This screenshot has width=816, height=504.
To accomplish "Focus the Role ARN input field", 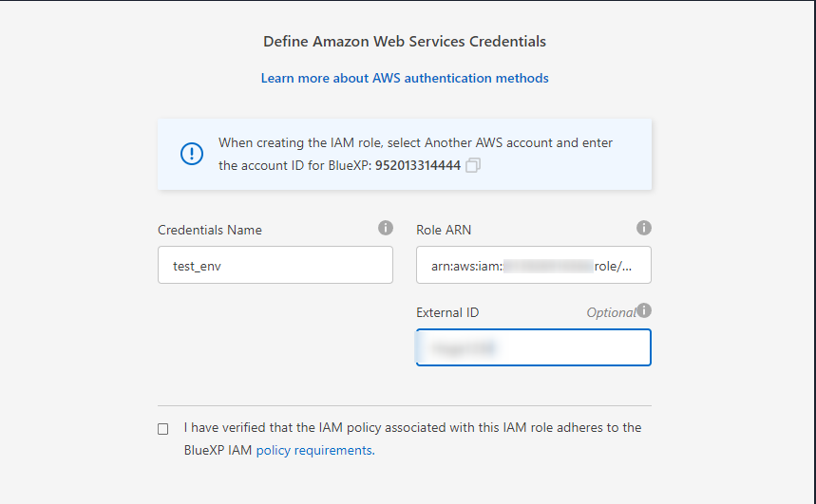I will [x=534, y=265].
